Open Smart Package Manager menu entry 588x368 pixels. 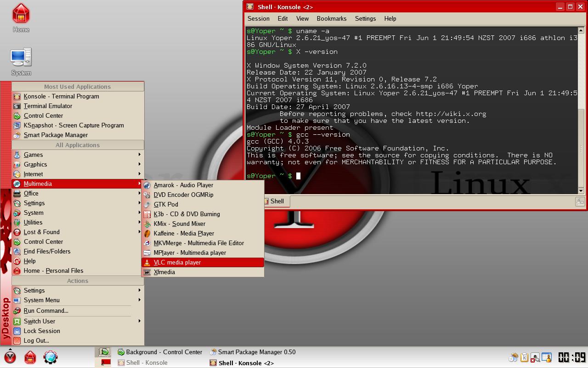[78, 135]
